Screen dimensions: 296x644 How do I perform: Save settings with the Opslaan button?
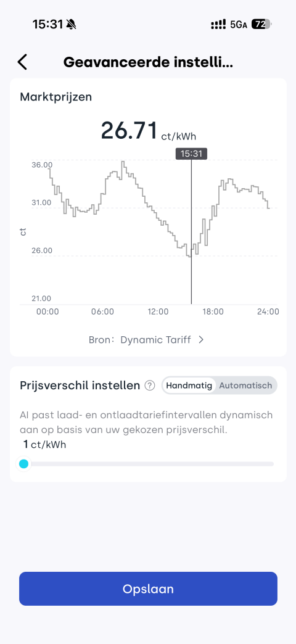[148, 588]
